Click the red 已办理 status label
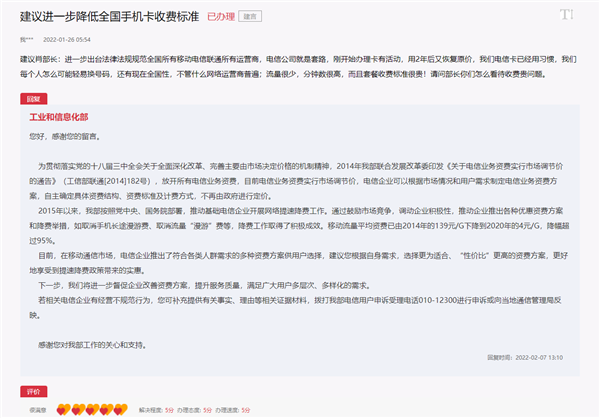Screen dimensions: 600x418 (x=221, y=16)
